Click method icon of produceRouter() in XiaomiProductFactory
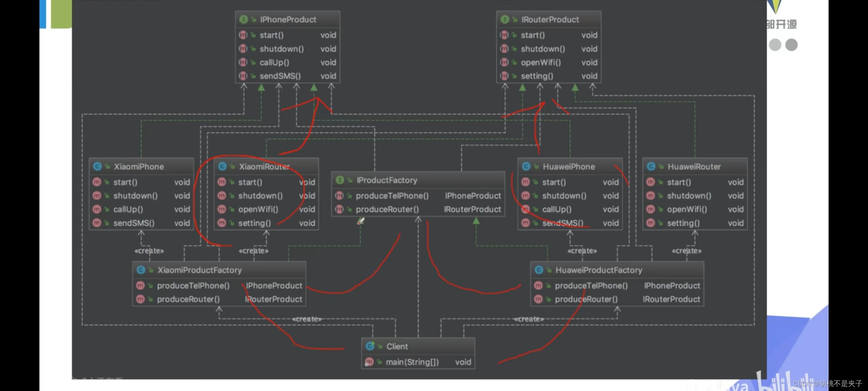The height and width of the screenshot is (391, 868). pos(140,299)
